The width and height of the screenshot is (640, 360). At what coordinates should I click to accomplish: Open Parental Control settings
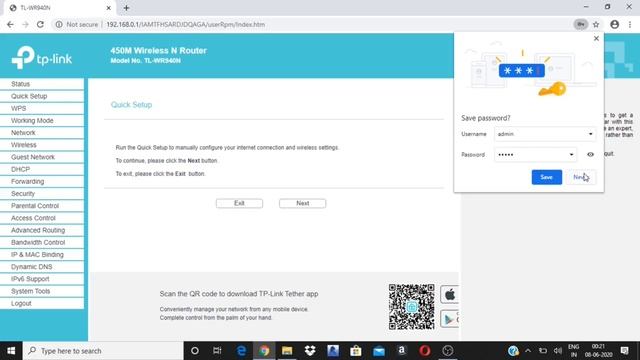(x=42, y=206)
